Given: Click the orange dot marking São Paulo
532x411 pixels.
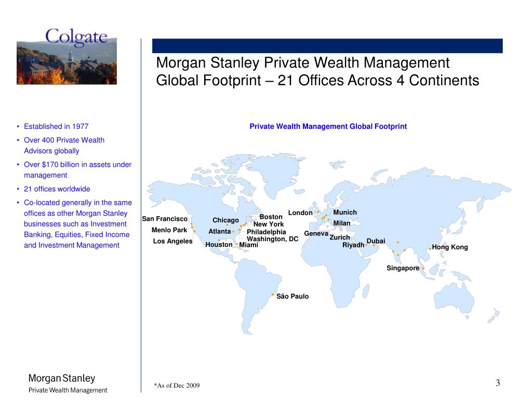Looking at the screenshot, I should point(272,295).
